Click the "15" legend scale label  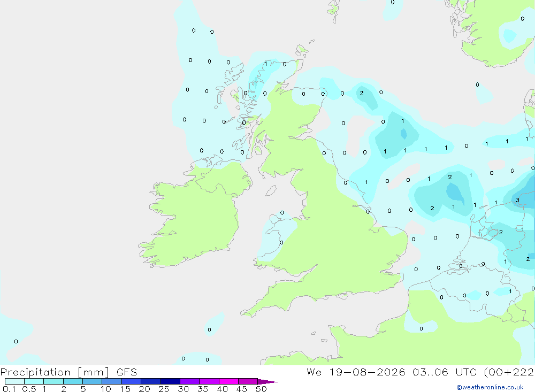(x=125, y=389)
